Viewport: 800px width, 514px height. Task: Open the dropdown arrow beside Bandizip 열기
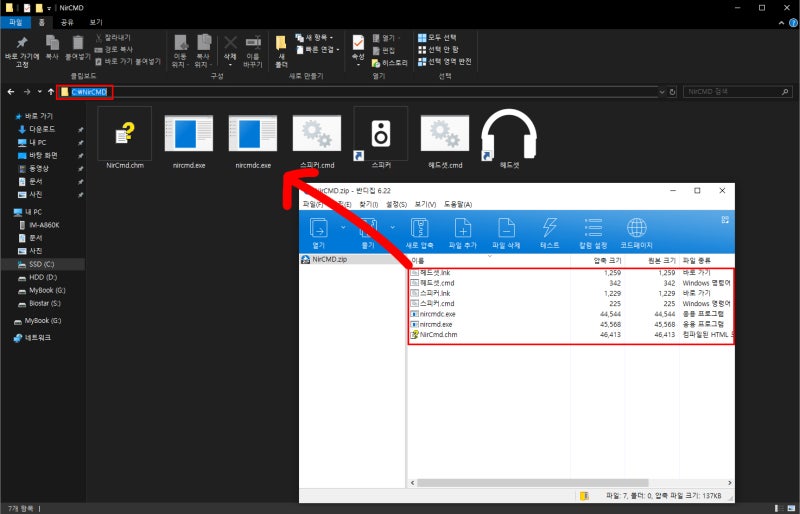pyautogui.click(x=344, y=227)
